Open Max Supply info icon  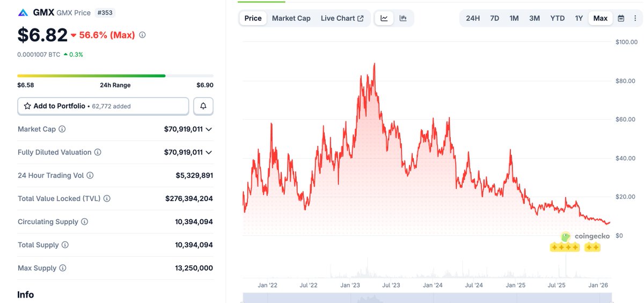coord(63,268)
